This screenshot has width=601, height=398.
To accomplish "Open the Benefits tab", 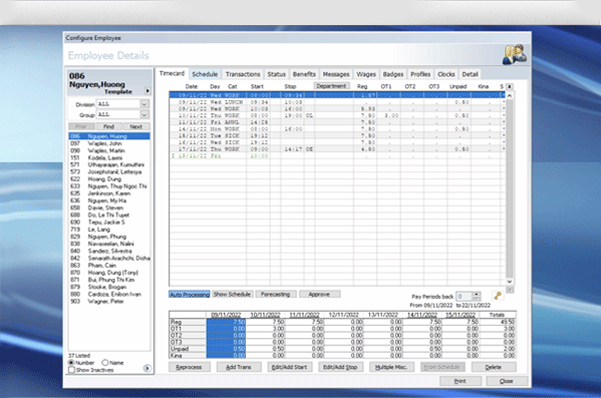I will pos(304,74).
